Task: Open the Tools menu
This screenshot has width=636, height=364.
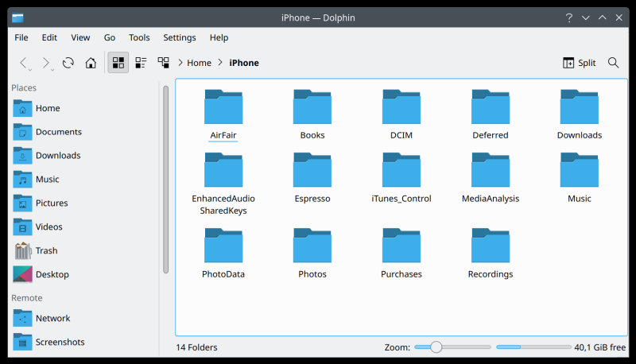Action: [139, 37]
